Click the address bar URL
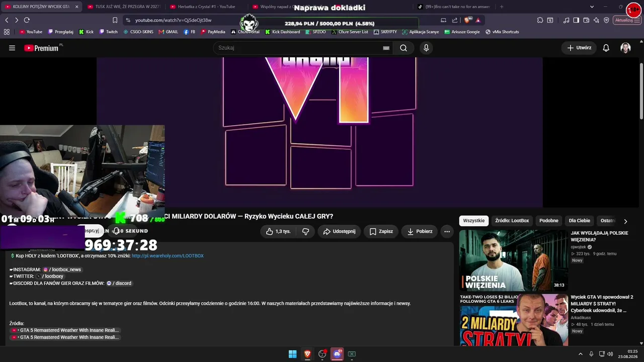 click(173, 20)
